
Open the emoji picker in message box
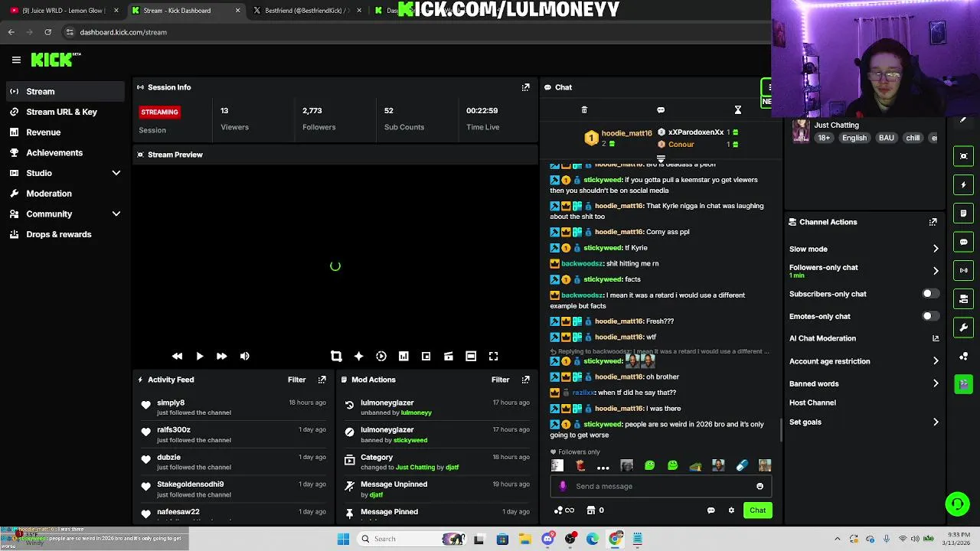click(759, 486)
